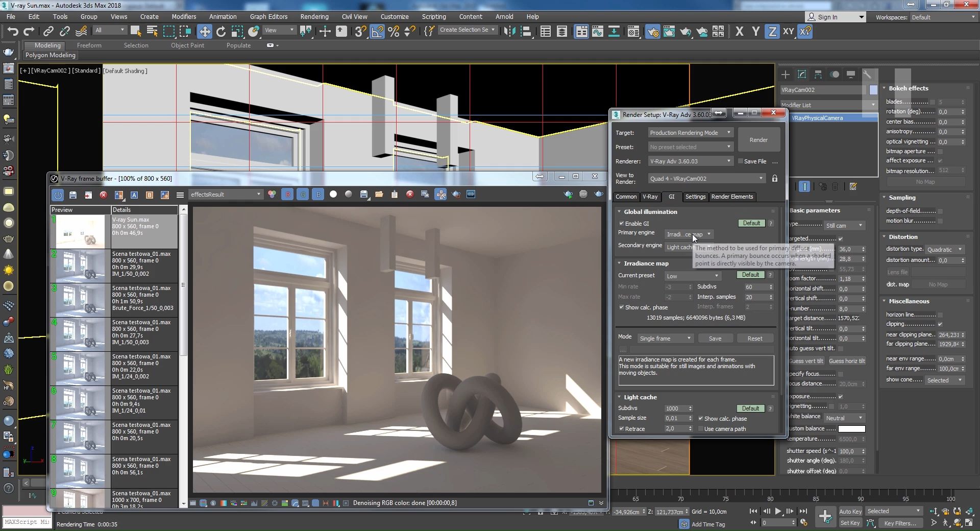Viewport: 980px width, 531px height.
Task: Toggle the Percent Snap tool
Action: click(x=394, y=32)
